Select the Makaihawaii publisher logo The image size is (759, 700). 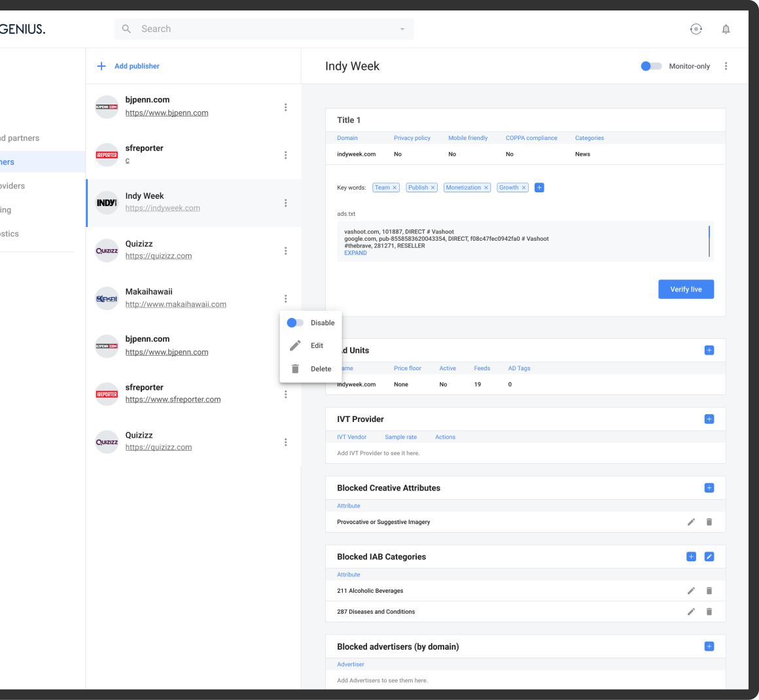point(107,299)
